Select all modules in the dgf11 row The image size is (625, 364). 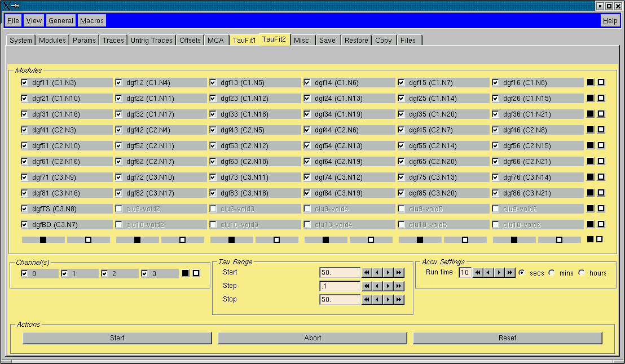click(591, 82)
